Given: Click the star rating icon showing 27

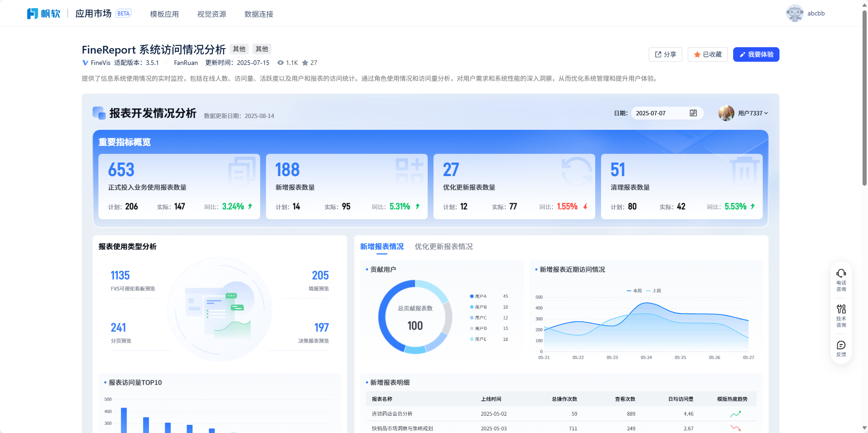Looking at the screenshot, I should (305, 63).
